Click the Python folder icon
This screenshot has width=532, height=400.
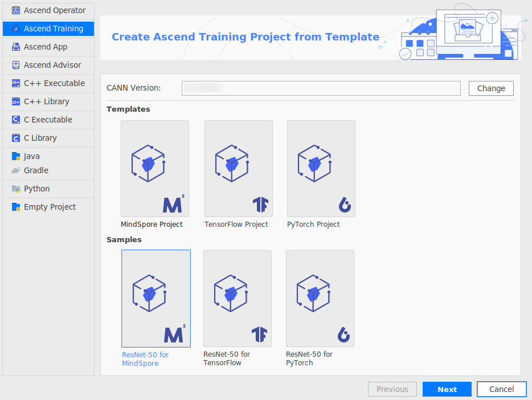coord(15,189)
